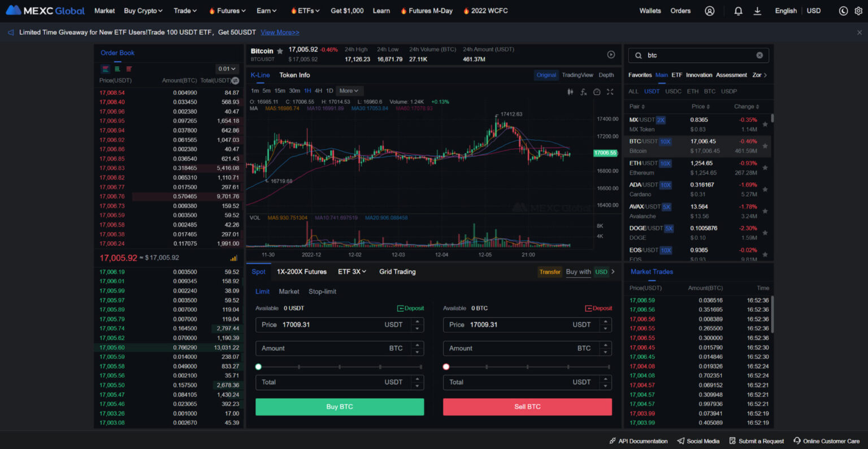Toggle favorite star on ETH/USDT row

765,168
